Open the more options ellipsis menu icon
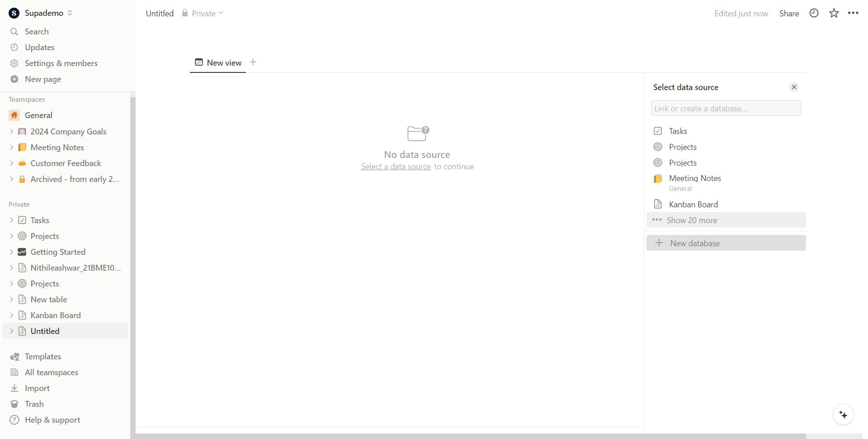The image size is (868, 439). 853,13
